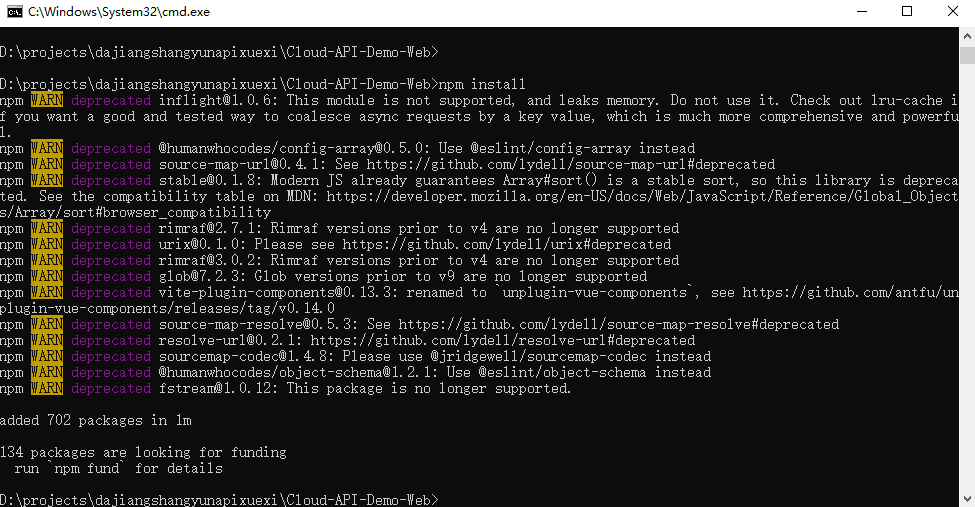
Task: Click the scrollbar down arrow
Action: pos(968,499)
